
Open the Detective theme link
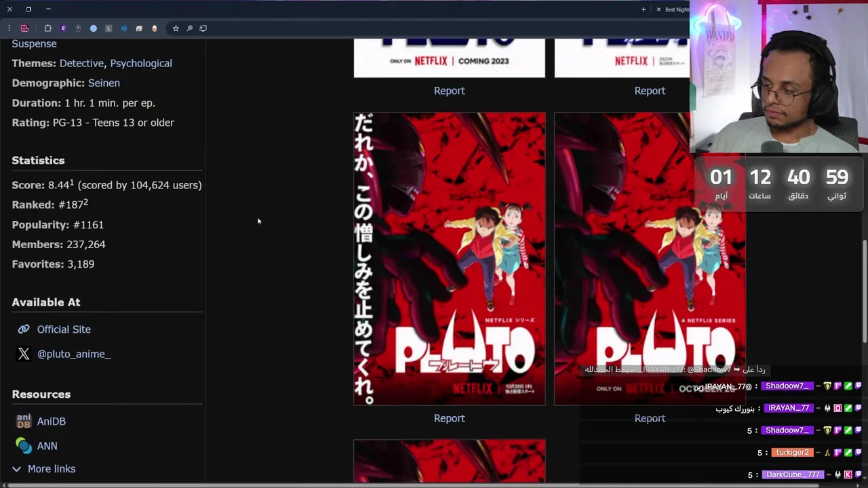point(81,63)
